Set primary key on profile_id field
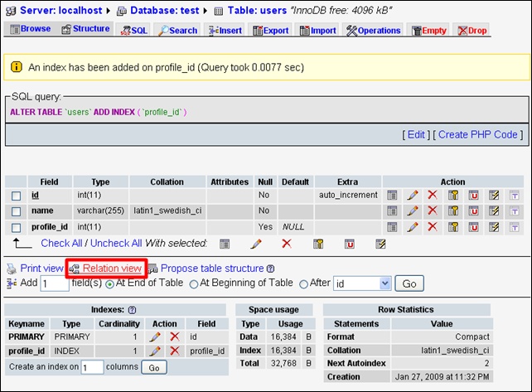This screenshot has width=532, height=392. point(453,227)
